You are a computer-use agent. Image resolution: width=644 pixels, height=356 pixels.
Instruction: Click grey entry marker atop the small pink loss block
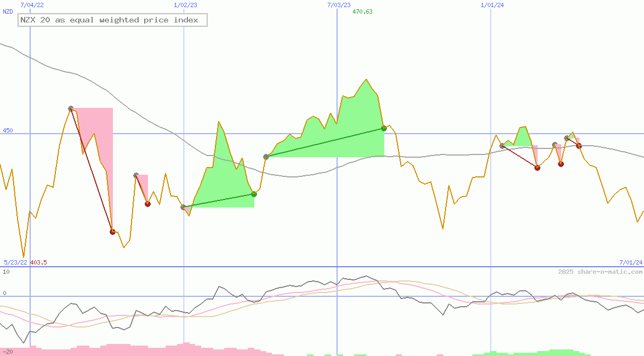click(x=136, y=175)
